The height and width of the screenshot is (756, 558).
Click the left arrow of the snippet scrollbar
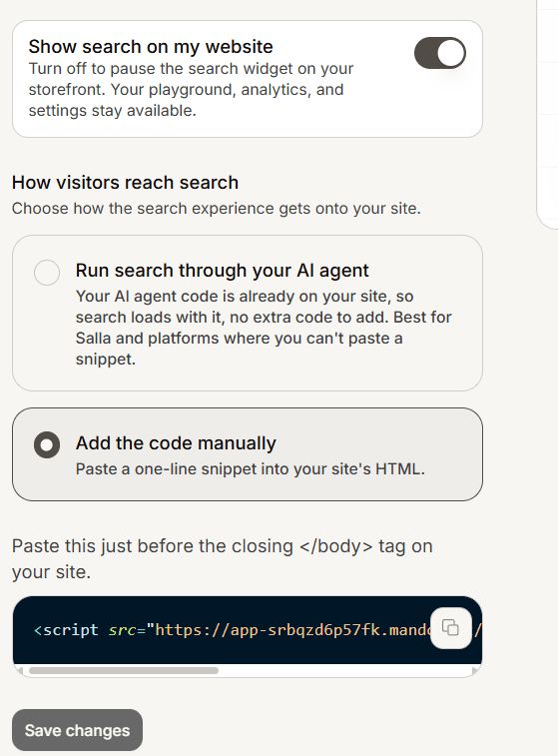(x=19, y=671)
